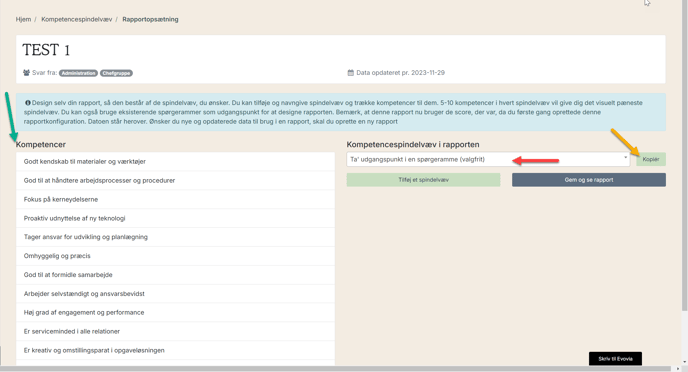Click the info icon in the blue notice
This screenshot has height=372, width=688.
[28, 103]
